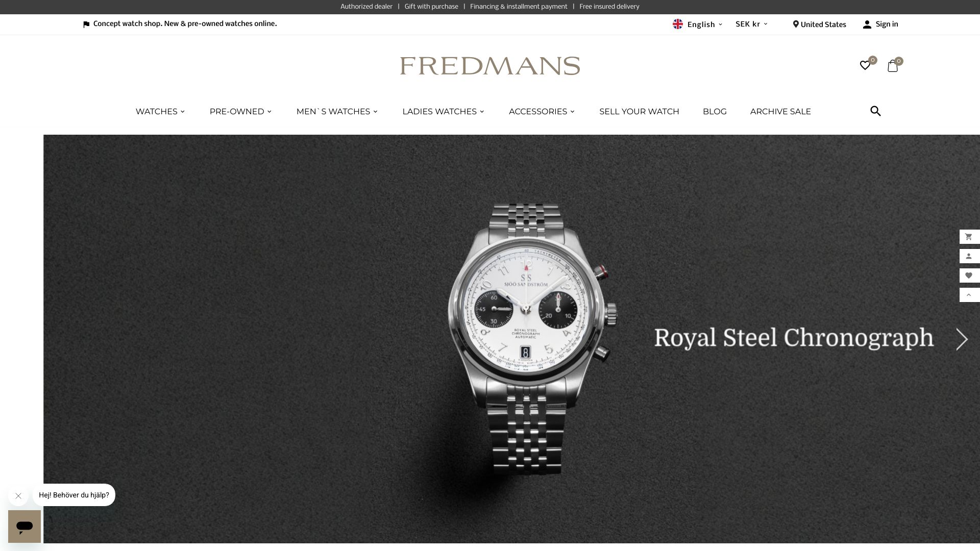The width and height of the screenshot is (980, 551).
Task: Open Sell Your Watch page
Action: 639,112
